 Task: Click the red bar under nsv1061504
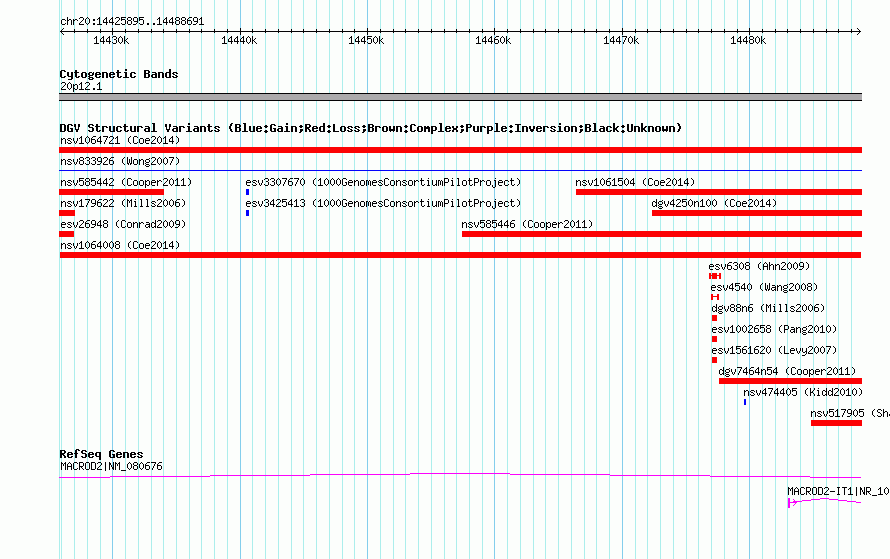coord(719,192)
